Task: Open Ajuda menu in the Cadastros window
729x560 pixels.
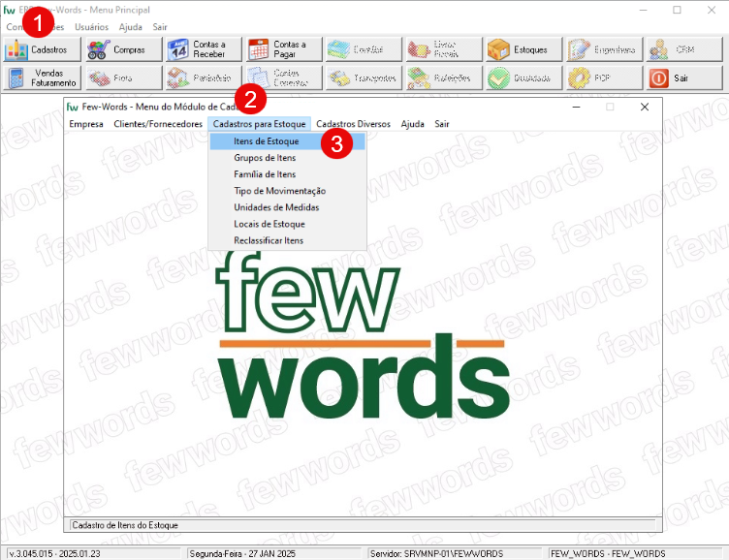Action: [x=413, y=124]
